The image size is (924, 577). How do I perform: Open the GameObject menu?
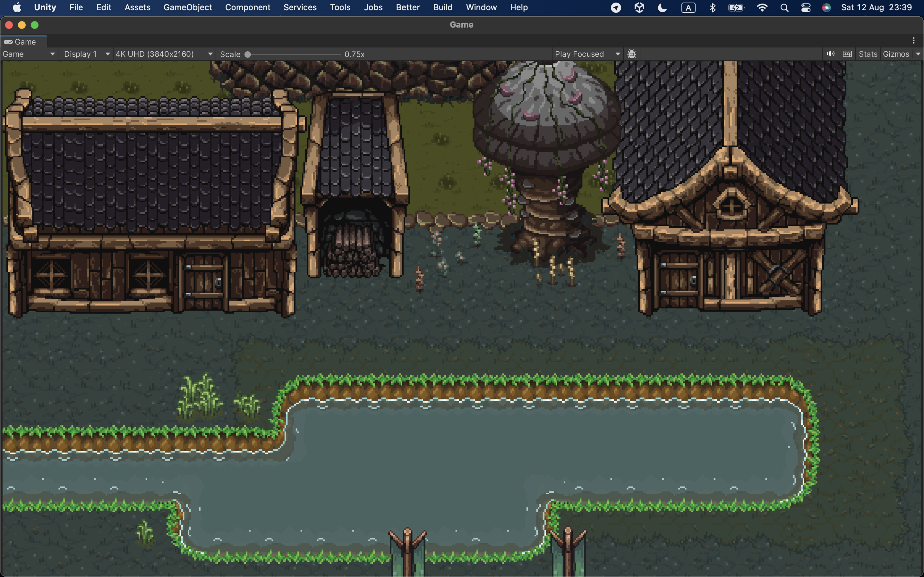(187, 7)
